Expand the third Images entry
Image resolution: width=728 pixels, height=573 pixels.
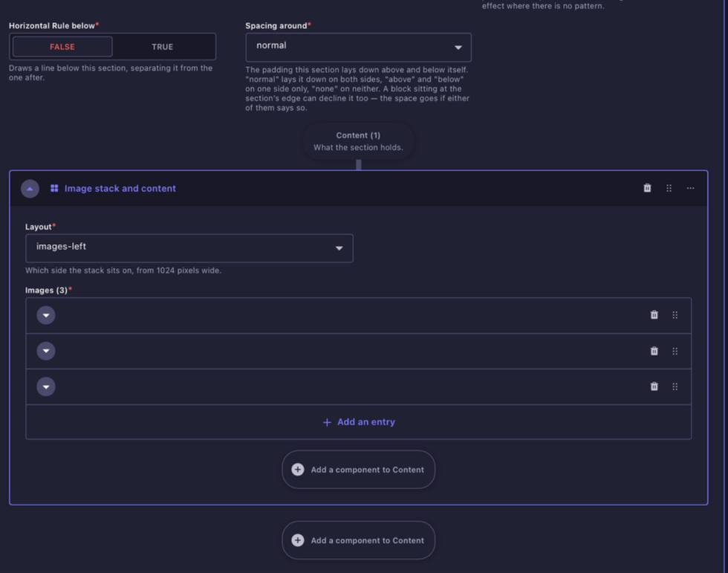coord(46,386)
